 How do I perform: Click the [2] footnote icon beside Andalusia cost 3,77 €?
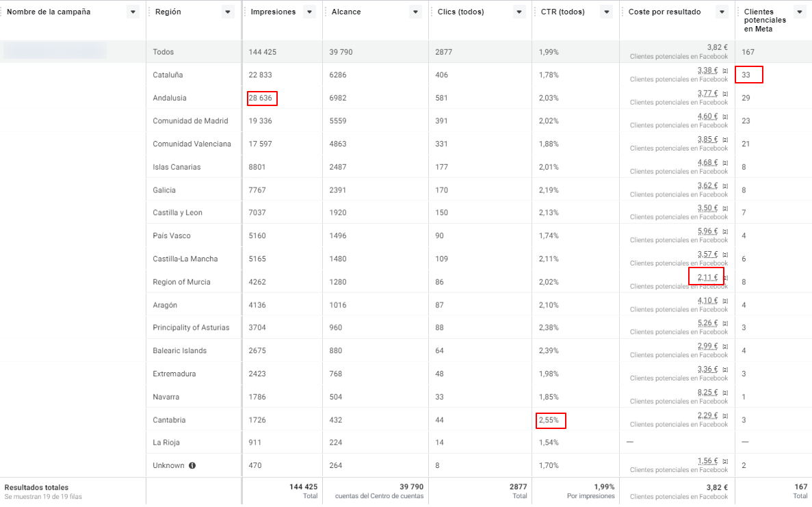725,94
